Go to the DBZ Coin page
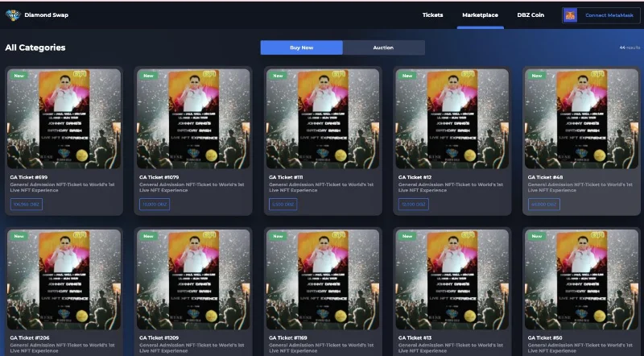 point(530,14)
